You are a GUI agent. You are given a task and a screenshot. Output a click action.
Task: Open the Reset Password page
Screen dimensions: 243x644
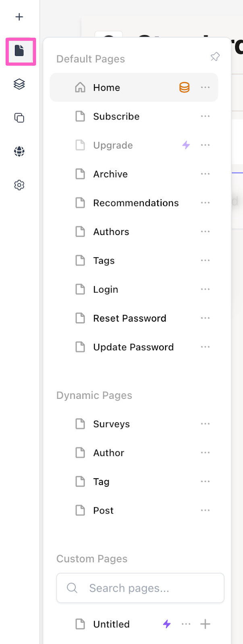(x=134, y=318)
